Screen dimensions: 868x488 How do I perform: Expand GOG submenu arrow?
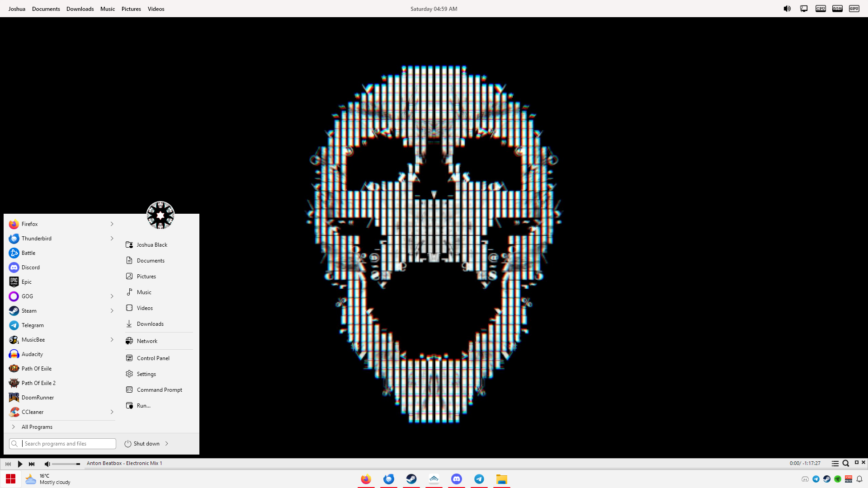click(x=112, y=296)
